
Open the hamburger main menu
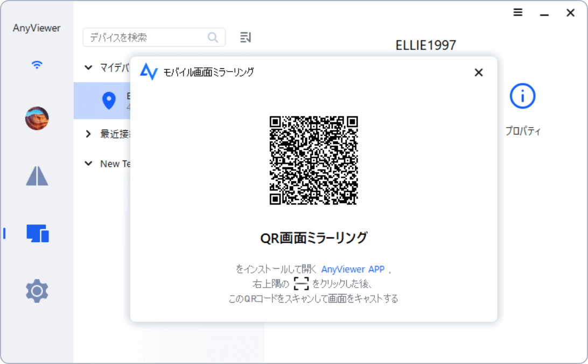click(x=518, y=12)
